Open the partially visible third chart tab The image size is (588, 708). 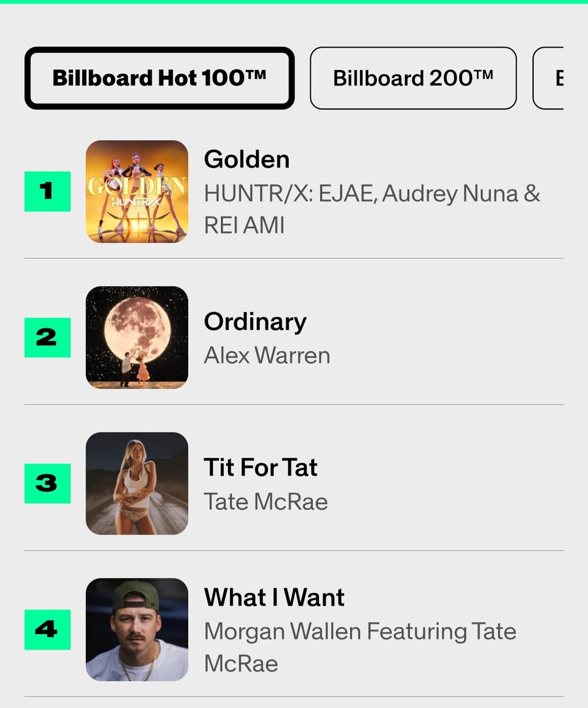pyautogui.click(x=549, y=78)
